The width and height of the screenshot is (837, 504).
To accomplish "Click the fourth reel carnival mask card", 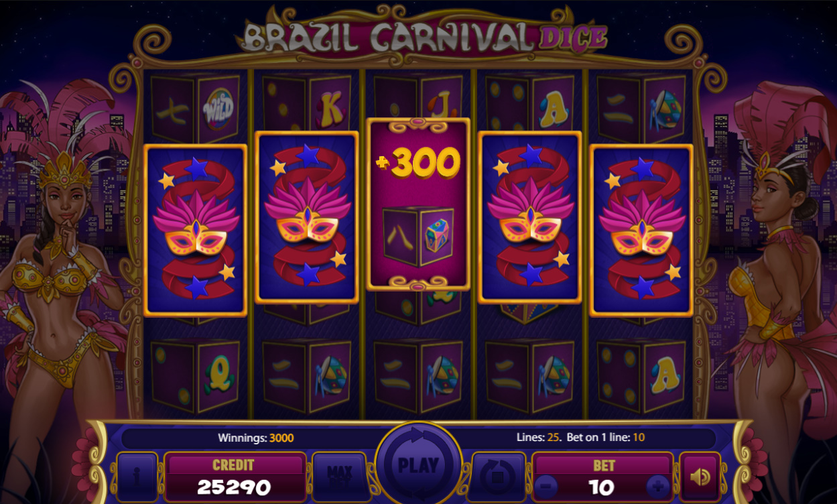I will 530,217.
